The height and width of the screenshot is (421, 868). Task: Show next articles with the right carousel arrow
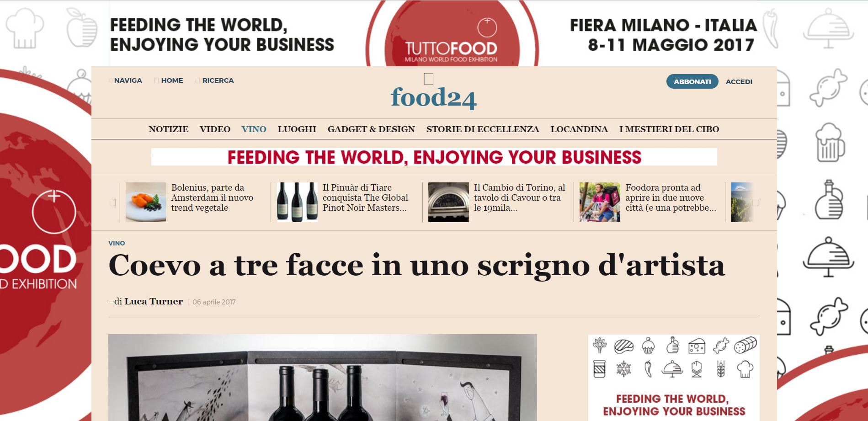756,203
